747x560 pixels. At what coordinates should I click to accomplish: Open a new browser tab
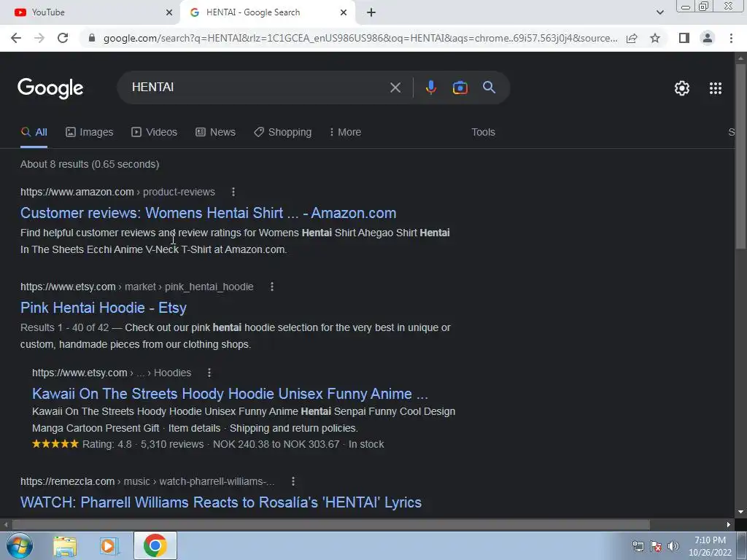(x=371, y=12)
